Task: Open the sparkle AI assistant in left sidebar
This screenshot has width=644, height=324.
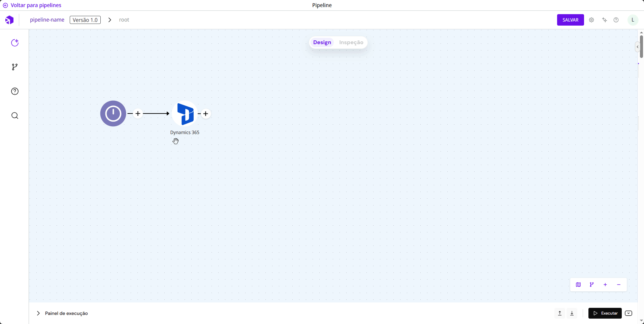Action: click(x=15, y=43)
